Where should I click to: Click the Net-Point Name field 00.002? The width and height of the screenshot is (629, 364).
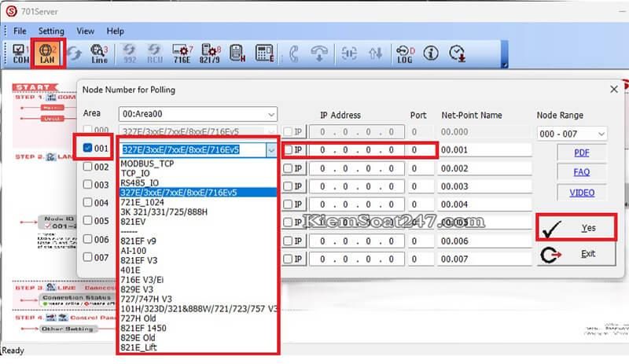click(x=484, y=168)
